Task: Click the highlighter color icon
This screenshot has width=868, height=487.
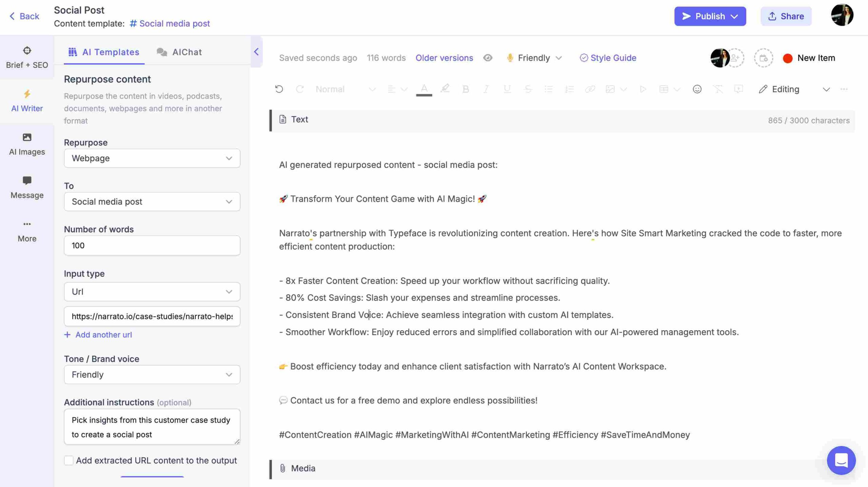Action: click(x=445, y=89)
